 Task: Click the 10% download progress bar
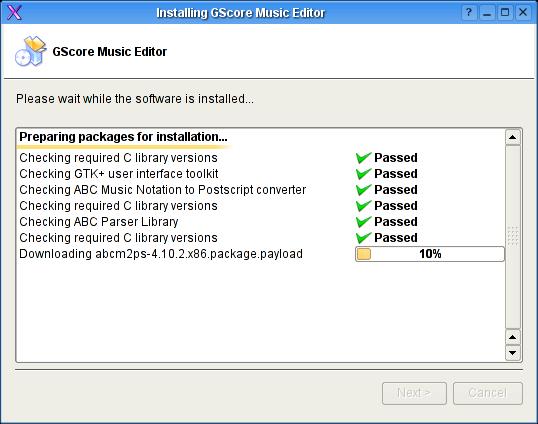pos(430,254)
